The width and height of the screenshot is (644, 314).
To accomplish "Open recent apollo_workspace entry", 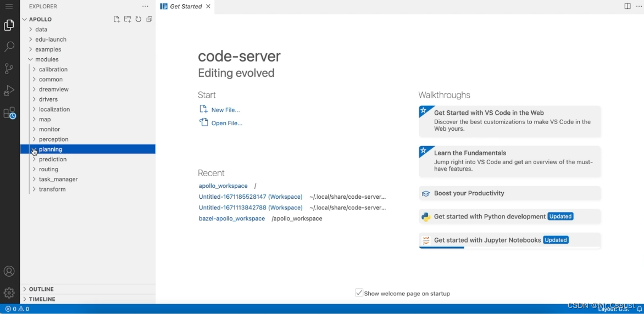I will pos(223,186).
